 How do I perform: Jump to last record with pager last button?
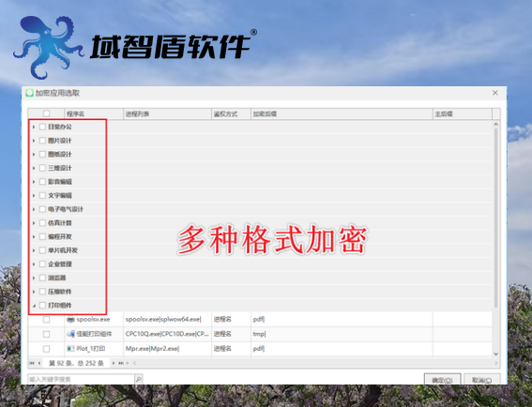point(121,363)
